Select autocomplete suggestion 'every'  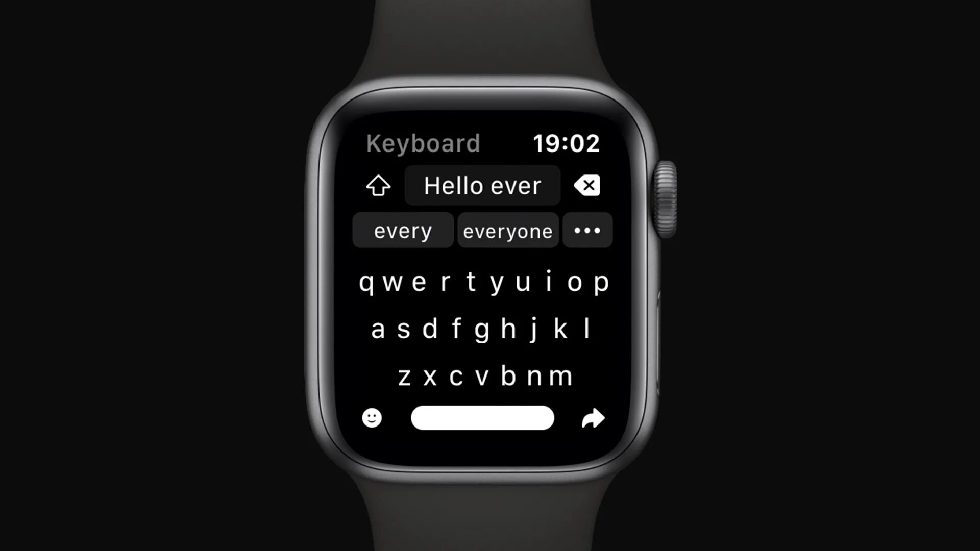(402, 231)
